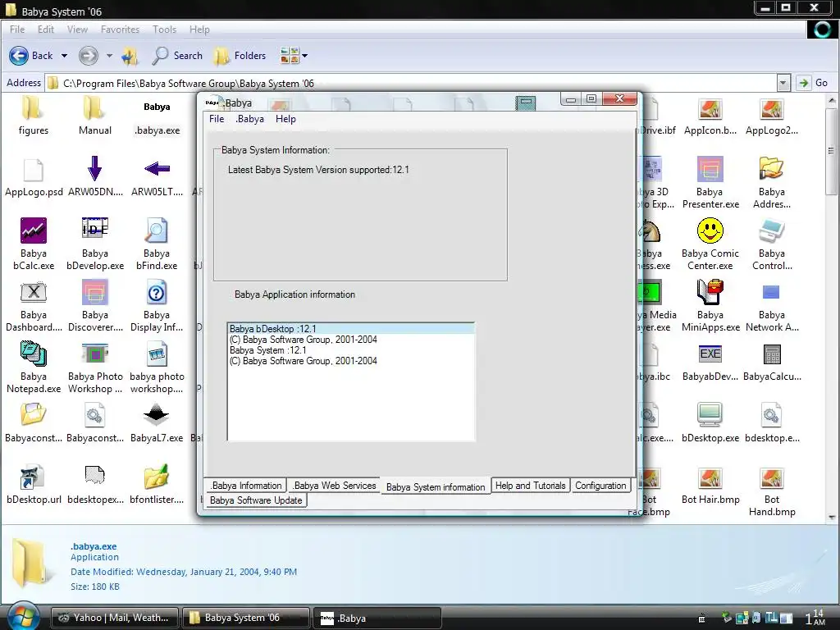Screen dimensions: 840x630
Task: Select 'Babya bDesktop :12.1' list row
Action: pos(351,329)
